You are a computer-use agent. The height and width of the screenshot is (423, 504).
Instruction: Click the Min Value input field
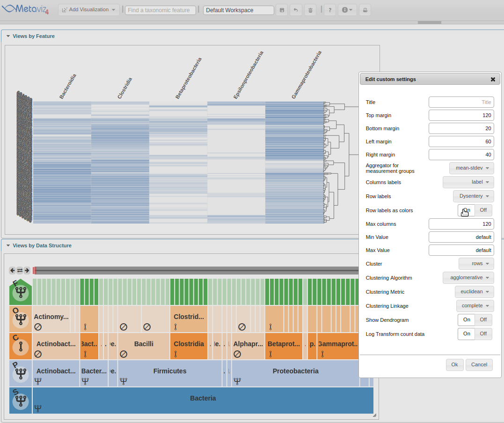pyautogui.click(x=461, y=237)
